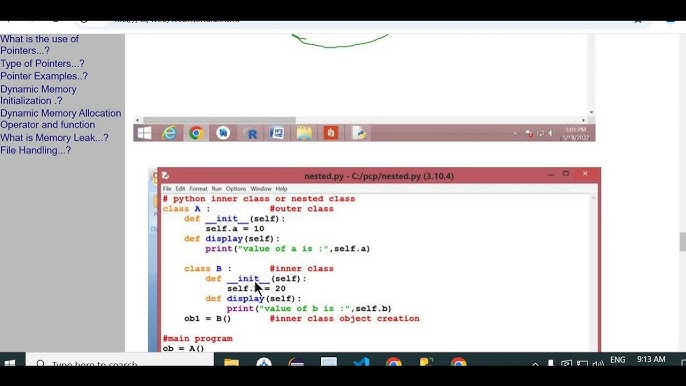Viewport: 686px width, 386px height.
Task: Open 'Pointer Examples..?' sidebar link
Action: tap(44, 76)
